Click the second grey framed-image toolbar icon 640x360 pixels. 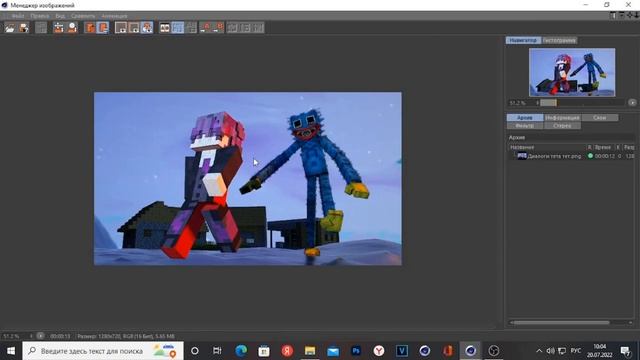click(x=134, y=28)
